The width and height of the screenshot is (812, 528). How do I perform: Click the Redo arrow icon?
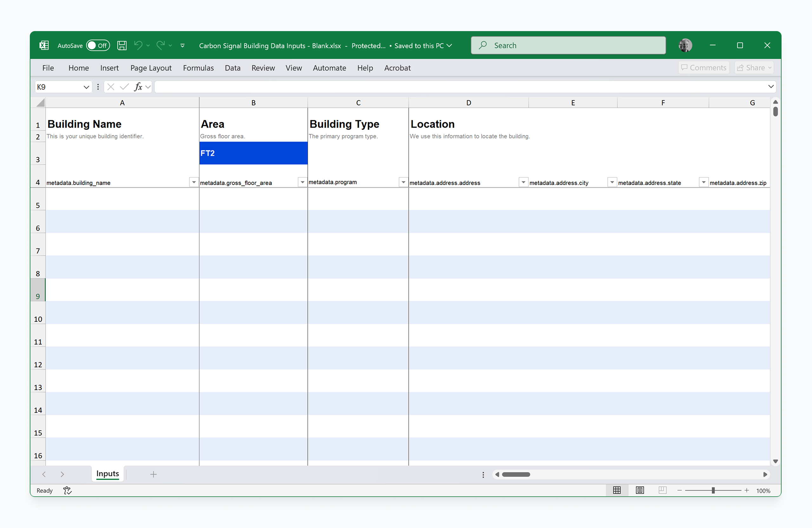(x=161, y=45)
